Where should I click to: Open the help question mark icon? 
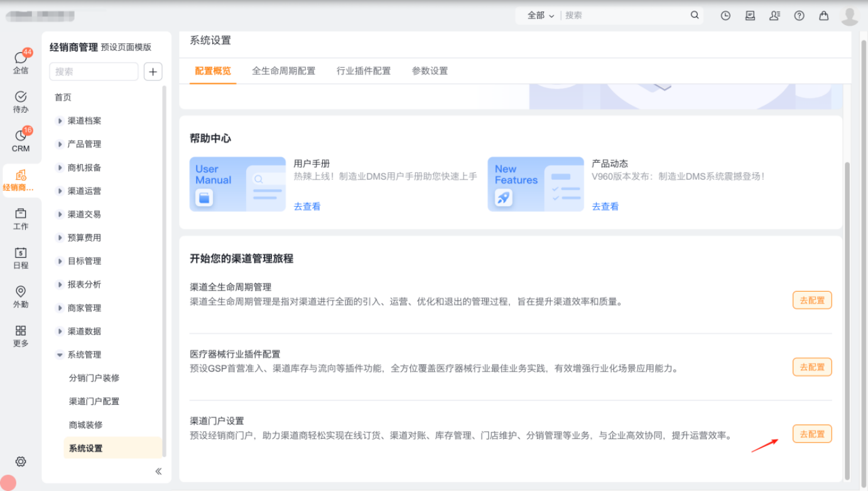click(799, 16)
